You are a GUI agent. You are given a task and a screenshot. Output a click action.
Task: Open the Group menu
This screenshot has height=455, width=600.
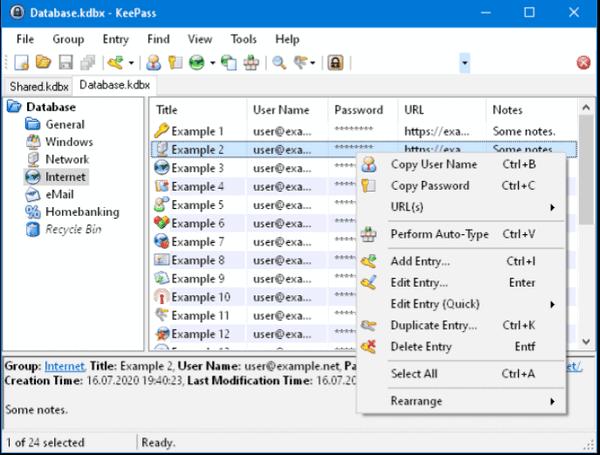[68, 39]
